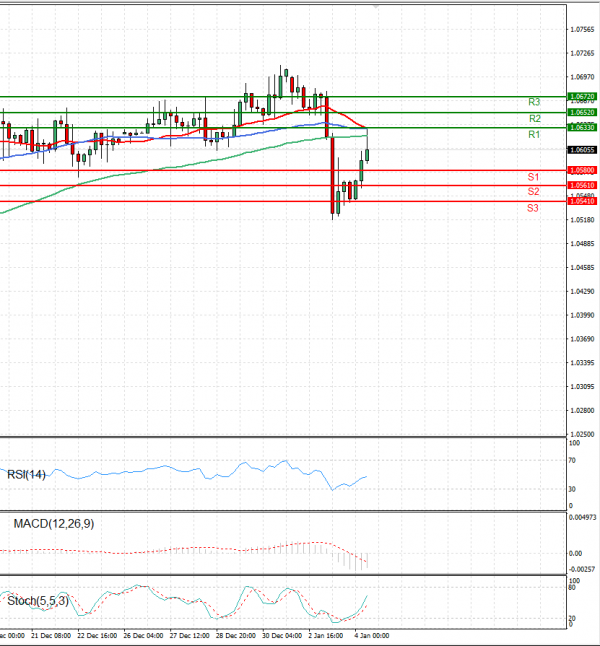The height and width of the screenshot is (646, 600).
Task: Select the green 1.06330 price tag
Action: point(582,128)
